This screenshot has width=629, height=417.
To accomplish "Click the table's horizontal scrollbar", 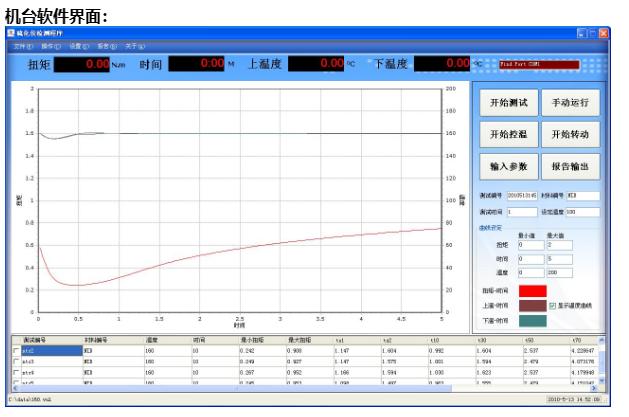I will (300, 389).
